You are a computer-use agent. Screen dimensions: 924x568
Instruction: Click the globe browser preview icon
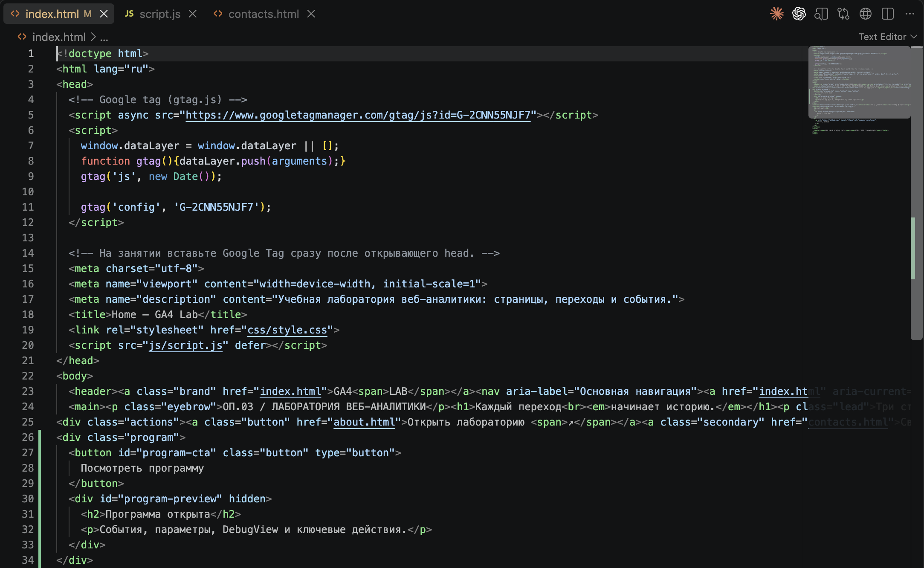[865, 14]
